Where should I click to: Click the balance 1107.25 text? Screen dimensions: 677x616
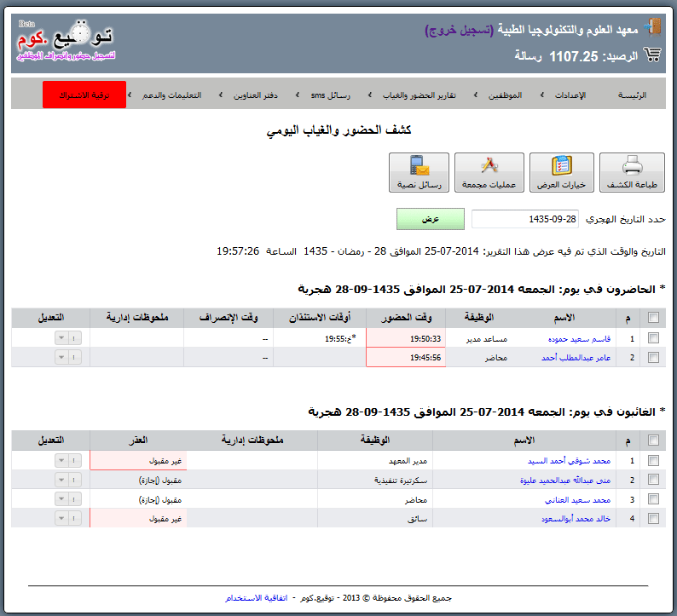(x=574, y=56)
